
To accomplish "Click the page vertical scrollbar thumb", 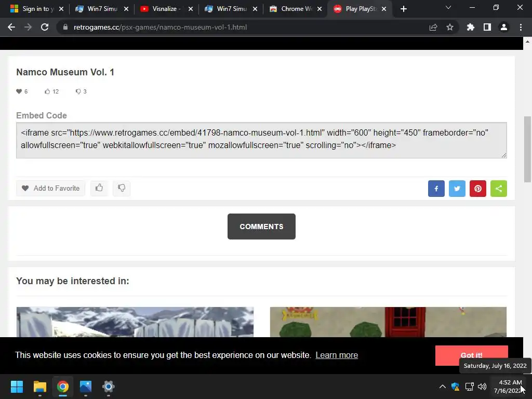I will [x=527, y=149].
